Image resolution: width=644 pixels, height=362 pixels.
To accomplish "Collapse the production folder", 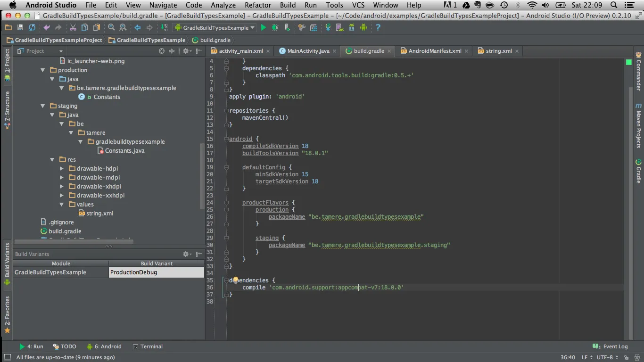I will pyautogui.click(x=43, y=70).
